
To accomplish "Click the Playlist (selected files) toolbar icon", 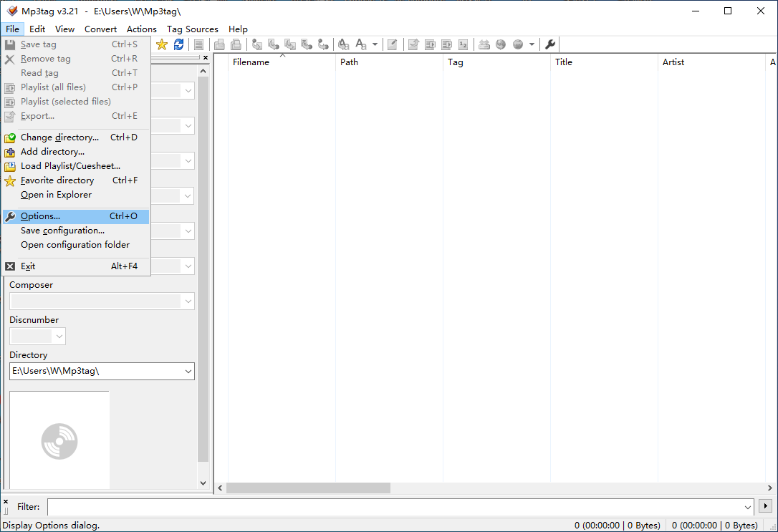I will click(x=446, y=44).
